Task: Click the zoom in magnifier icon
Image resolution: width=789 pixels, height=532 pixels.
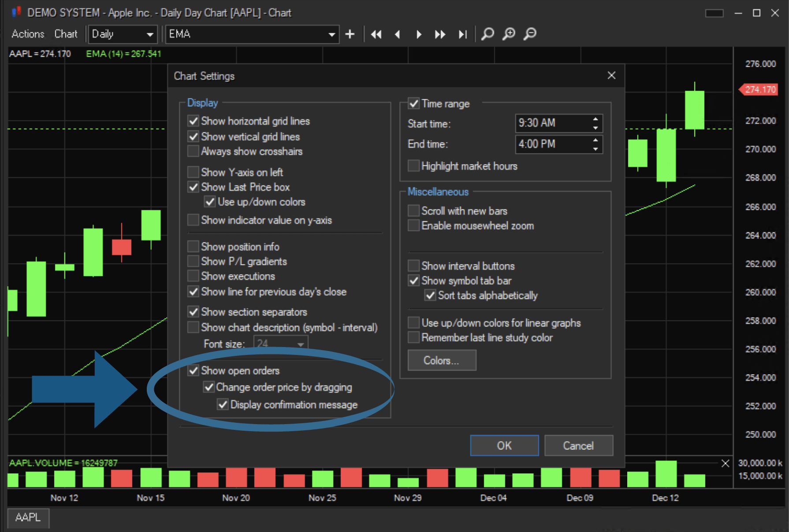Action: 509,34
